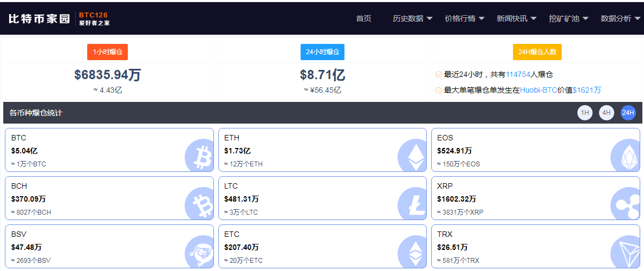Click the 24小时爆仓 blue button
644x271 pixels.
coord(322,52)
